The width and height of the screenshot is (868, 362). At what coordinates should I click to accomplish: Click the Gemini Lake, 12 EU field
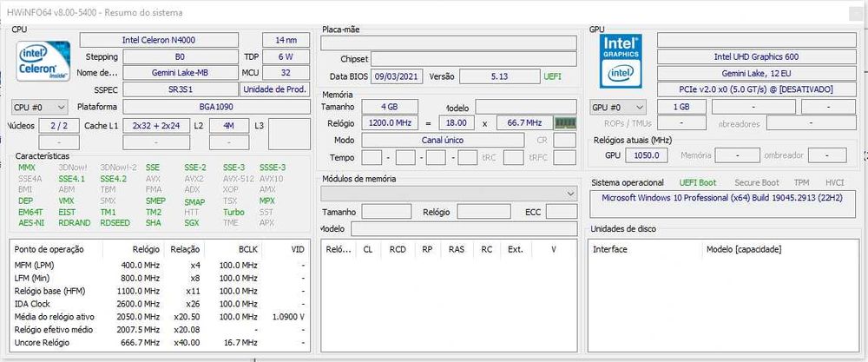coord(756,73)
